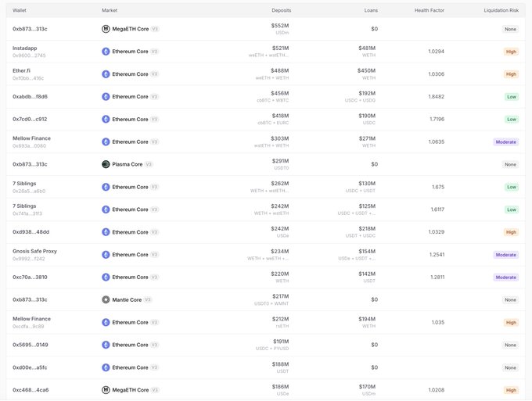Open wallet 0xd00e...a5fc

coord(30,367)
